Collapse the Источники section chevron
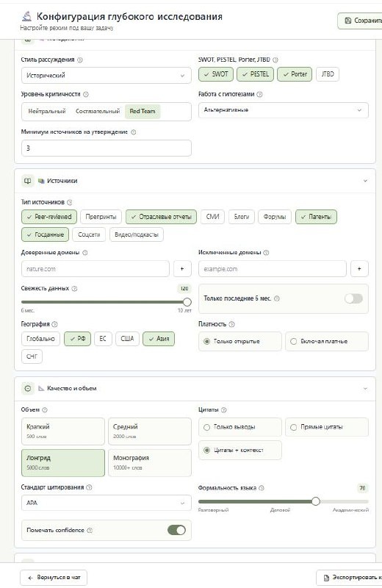 point(365,181)
